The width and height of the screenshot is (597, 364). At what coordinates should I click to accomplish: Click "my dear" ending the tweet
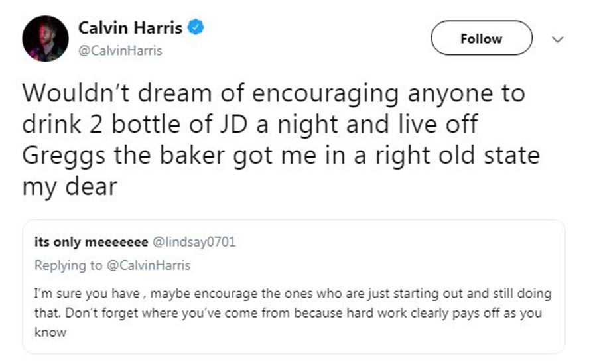pos(70,187)
